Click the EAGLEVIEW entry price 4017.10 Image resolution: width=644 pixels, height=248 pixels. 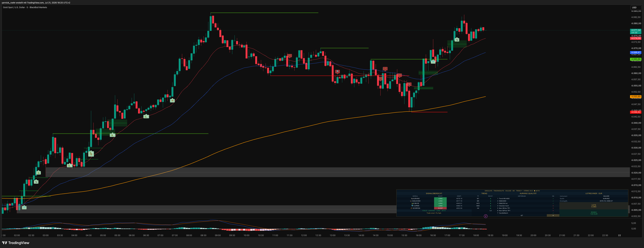(459, 201)
